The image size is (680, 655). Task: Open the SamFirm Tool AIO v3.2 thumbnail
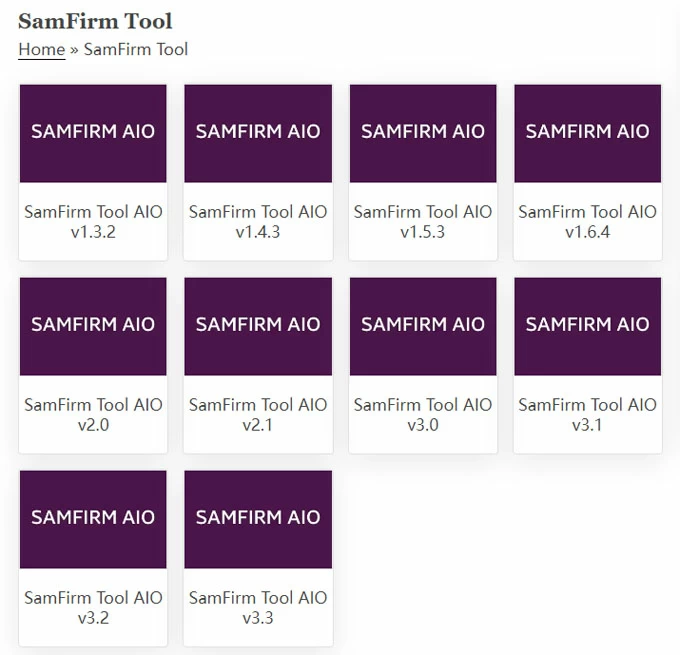(x=93, y=519)
